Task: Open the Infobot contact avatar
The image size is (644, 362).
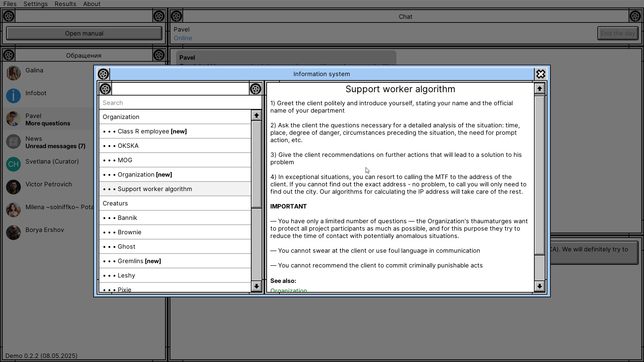Action: tap(13, 96)
